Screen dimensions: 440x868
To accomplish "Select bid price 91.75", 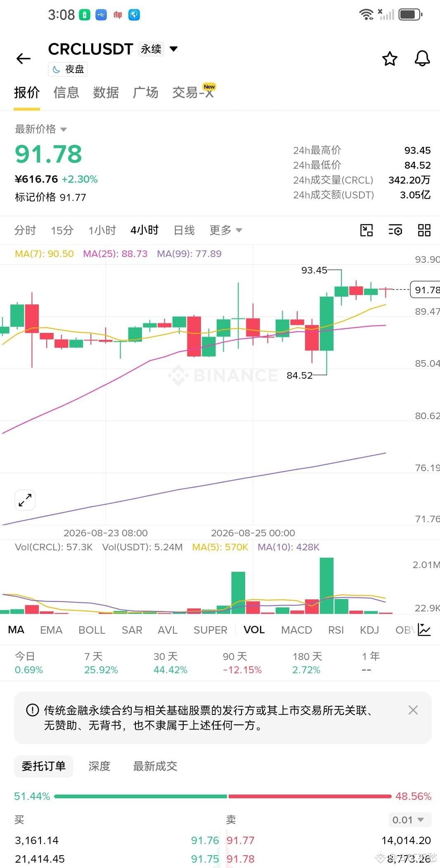I will pyautogui.click(x=205, y=859).
